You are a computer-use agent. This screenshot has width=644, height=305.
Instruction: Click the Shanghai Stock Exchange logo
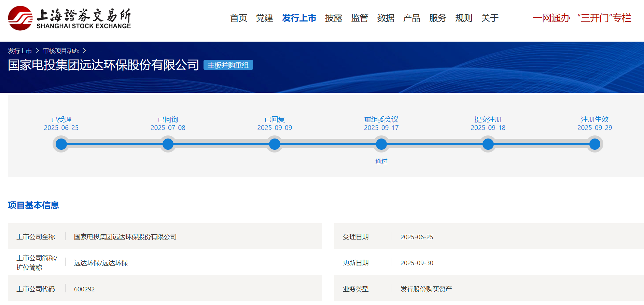tap(69, 18)
